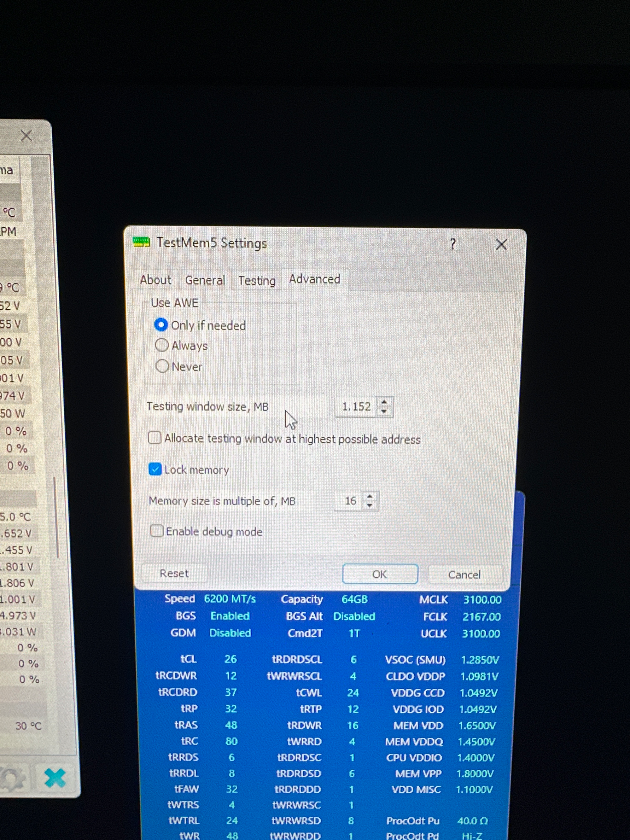Toggle the Lock memory checkbox
The width and height of the screenshot is (630, 840).
pyautogui.click(x=155, y=469)
